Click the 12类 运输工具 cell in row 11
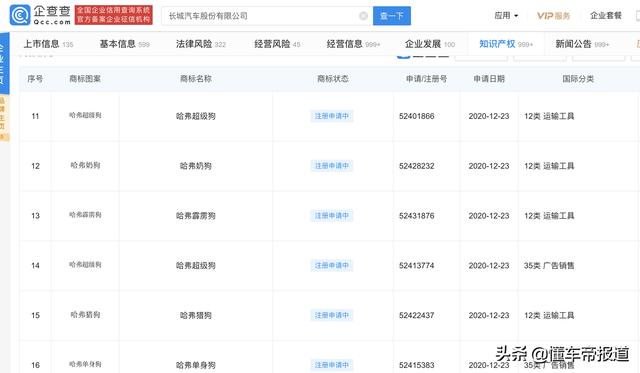Image resolution: width=640 pixels, height=373 pixels. coord(549,116)
